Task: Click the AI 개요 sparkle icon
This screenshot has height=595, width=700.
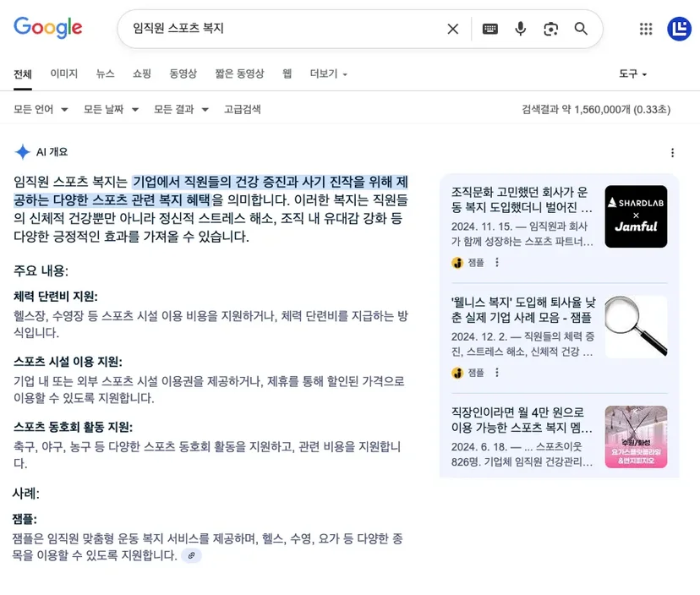Action: [x=22, y=152]
